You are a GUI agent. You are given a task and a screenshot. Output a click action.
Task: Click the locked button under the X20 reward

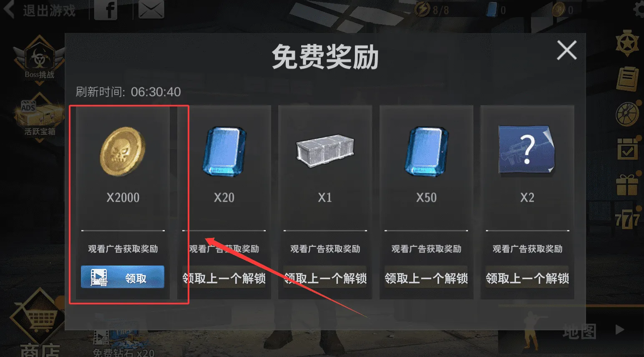pyautogui.click(x=224, y=278)
